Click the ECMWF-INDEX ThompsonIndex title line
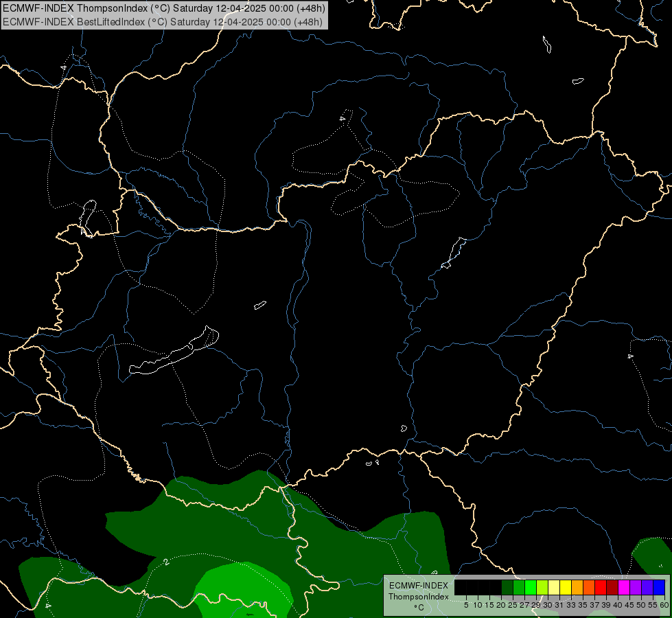672x618 pixels. (x=164, y=8)
